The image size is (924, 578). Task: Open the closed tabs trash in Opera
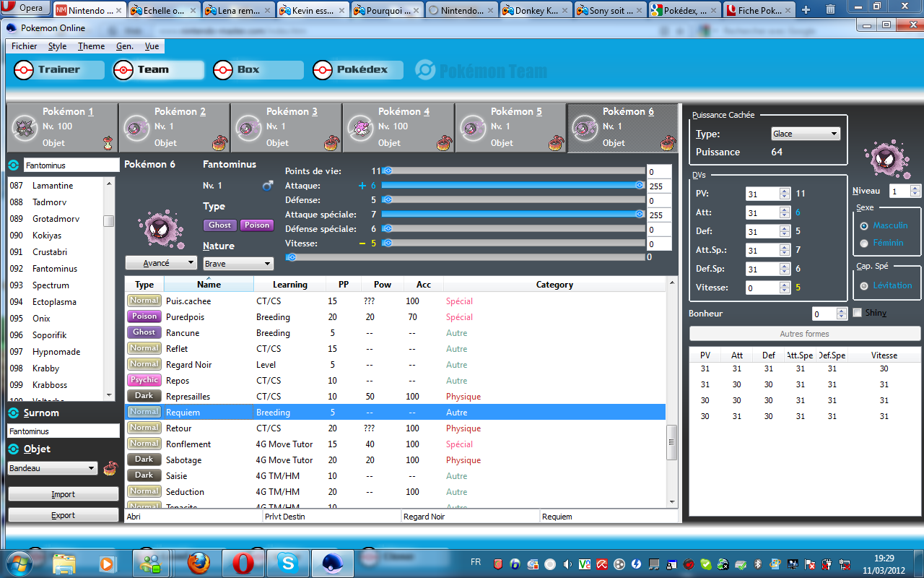[x=831, y=10]
